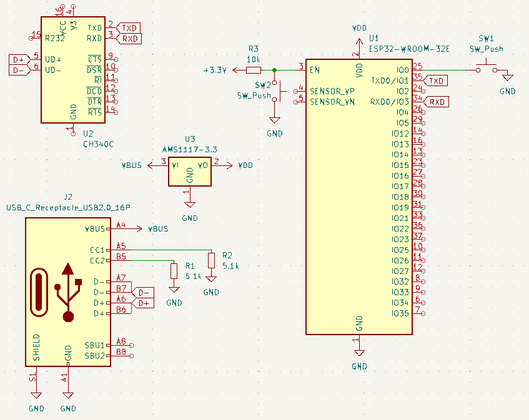Select the green wire from IO0 to SW1

(450, 70)
